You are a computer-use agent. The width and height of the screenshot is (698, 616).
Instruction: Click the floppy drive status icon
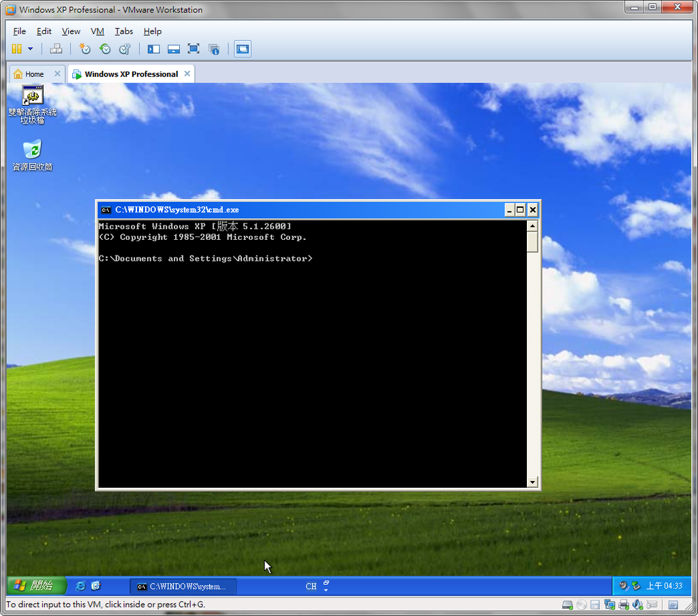[595, 605]
